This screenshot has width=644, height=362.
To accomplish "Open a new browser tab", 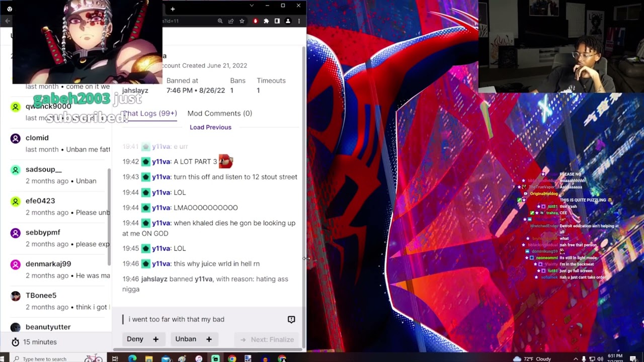I will (x=173, y=9).
